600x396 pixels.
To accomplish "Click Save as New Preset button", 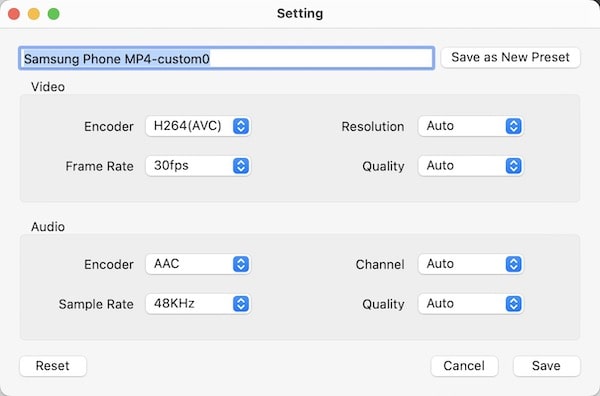I will [510, 57].
